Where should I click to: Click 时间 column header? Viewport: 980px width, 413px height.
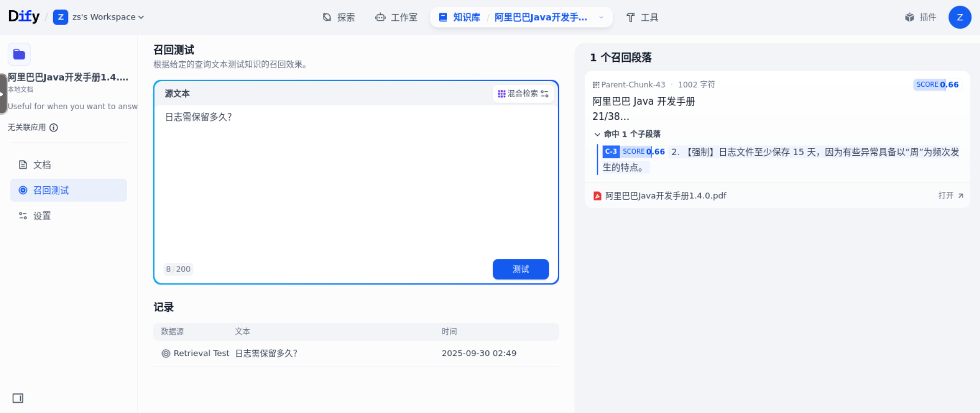pyautogui.click(x=449, y=331)
